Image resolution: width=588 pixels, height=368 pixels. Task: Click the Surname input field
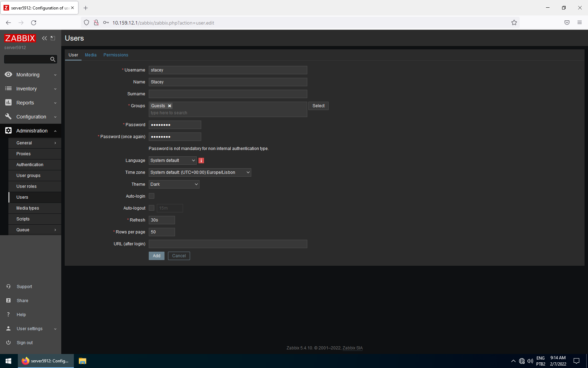tap(228, 94)
